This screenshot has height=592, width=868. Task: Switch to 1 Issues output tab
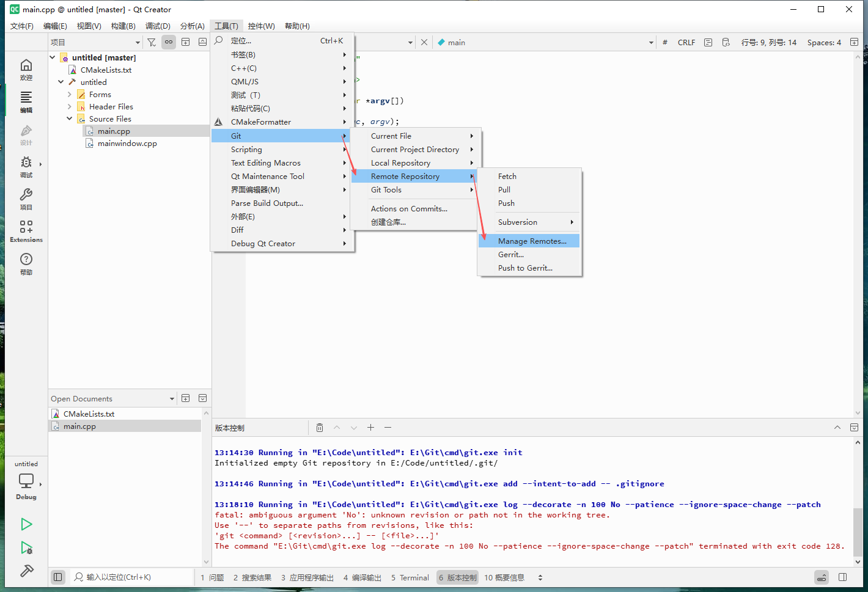213,577
